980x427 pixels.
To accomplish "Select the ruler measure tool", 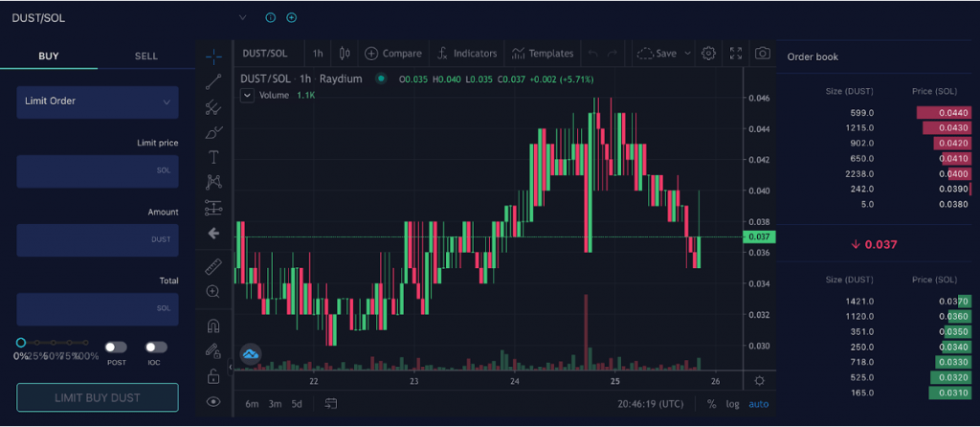I will pos(213,267).
